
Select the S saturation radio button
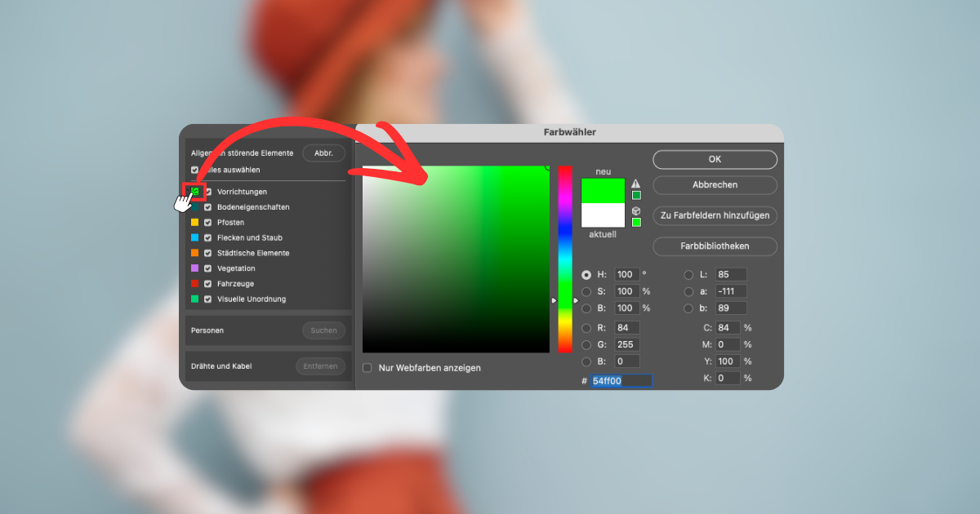pyautogui.click(x=586, y=291)
